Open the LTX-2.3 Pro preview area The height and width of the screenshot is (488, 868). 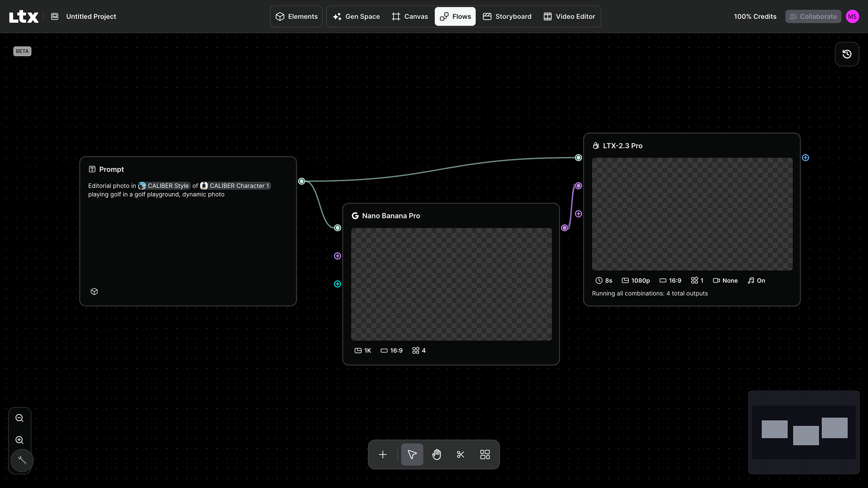click(693, 214)
